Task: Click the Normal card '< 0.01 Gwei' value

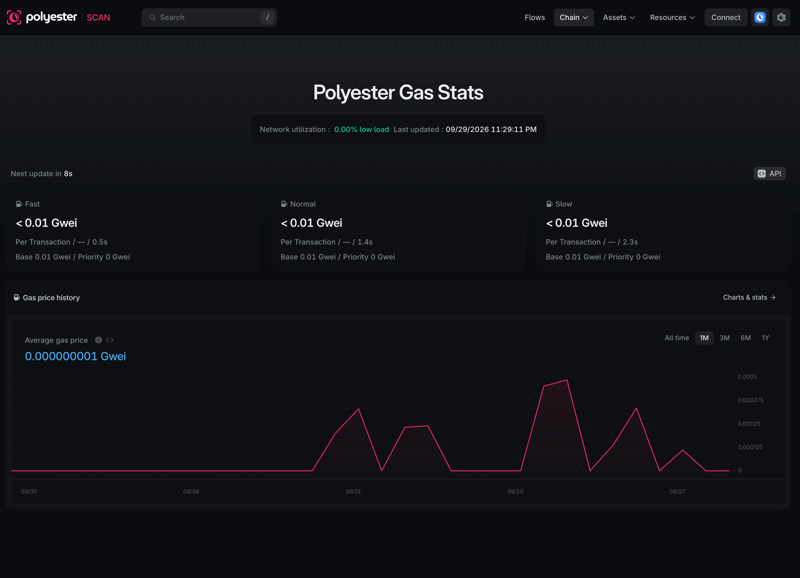Action: coord(311,223)
